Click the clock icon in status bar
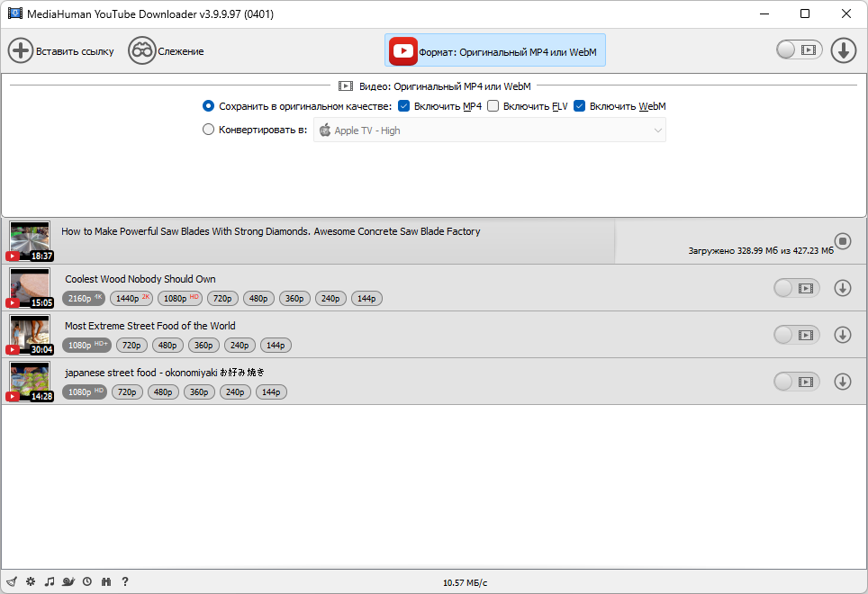Image resolution: width=868 pixels, height=594 pixels. 87,581
